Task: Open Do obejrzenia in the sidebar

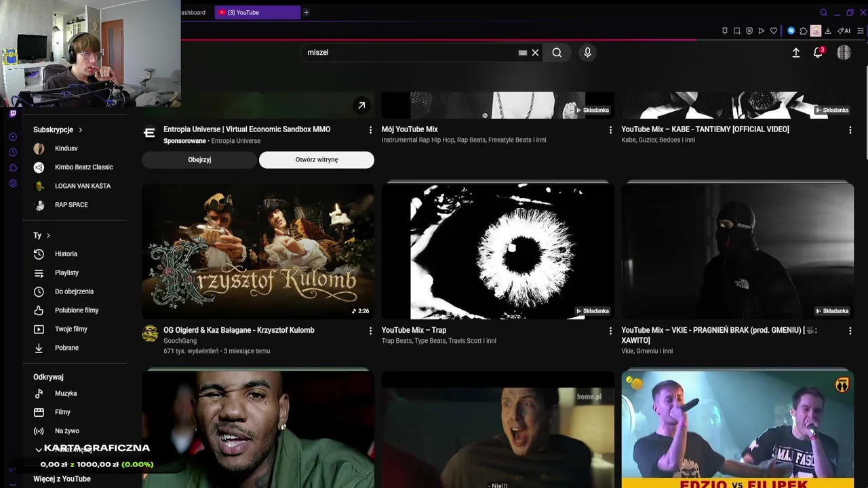Action: pyautogui.click(x=75, y=291)
